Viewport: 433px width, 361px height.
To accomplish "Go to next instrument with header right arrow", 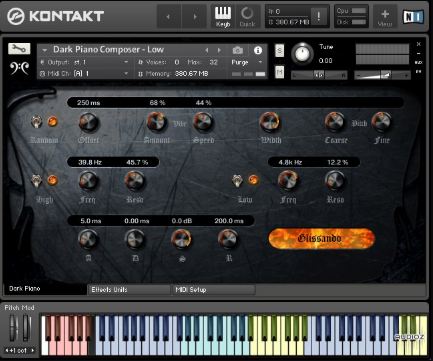I will (195, 16).
